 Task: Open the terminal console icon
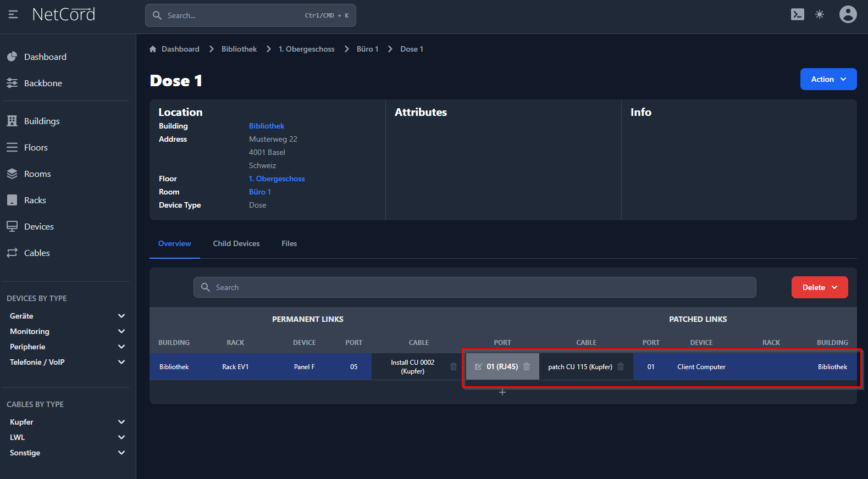pyautogui.click(x=797, y=15)
